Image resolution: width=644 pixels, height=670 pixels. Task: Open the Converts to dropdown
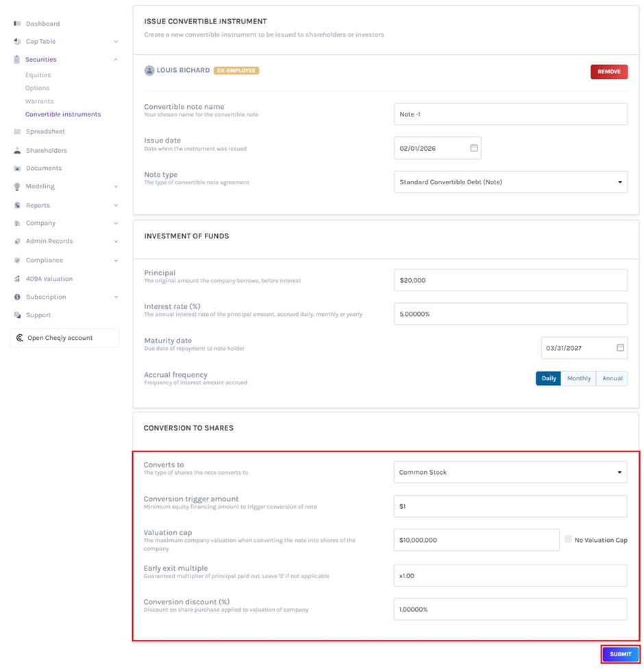click(510, 472)
